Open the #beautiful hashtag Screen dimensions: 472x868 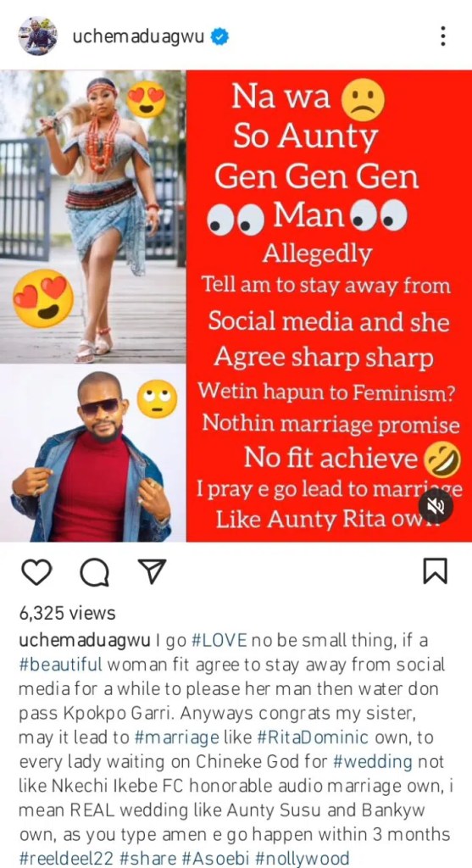(61, 665)
